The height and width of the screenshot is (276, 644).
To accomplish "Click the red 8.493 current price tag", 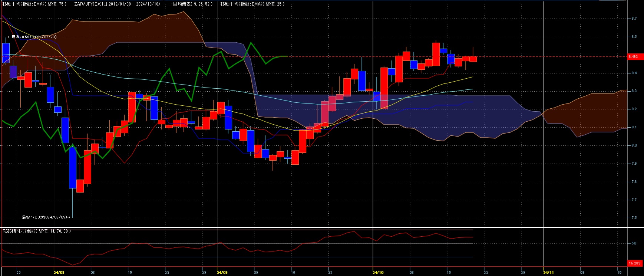I will coord(635,56).
